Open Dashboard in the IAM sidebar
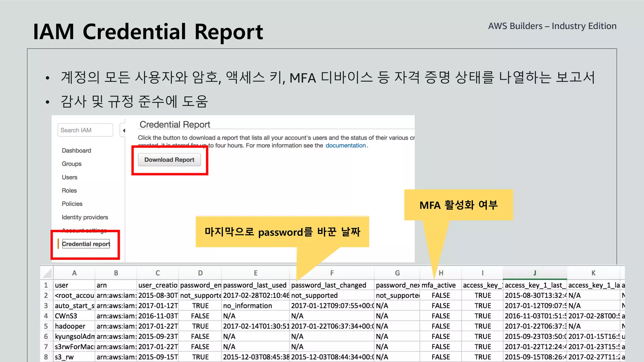644x362 pixels. pyautogui.click(x=76, y=151)
